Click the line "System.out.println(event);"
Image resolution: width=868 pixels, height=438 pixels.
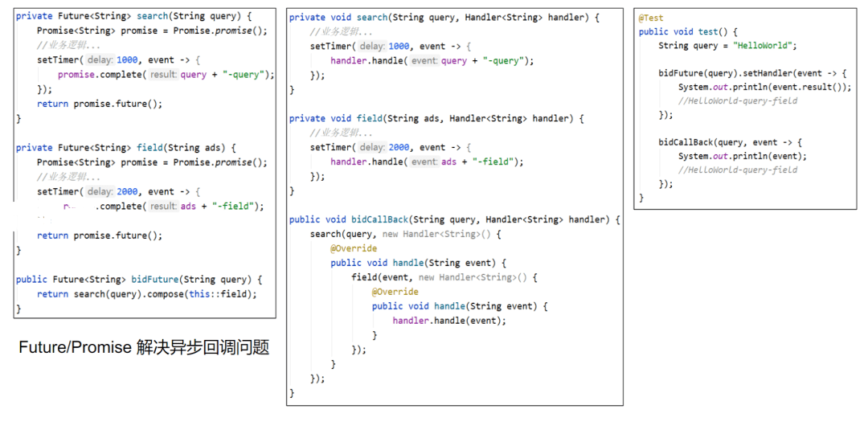(743, 156)
